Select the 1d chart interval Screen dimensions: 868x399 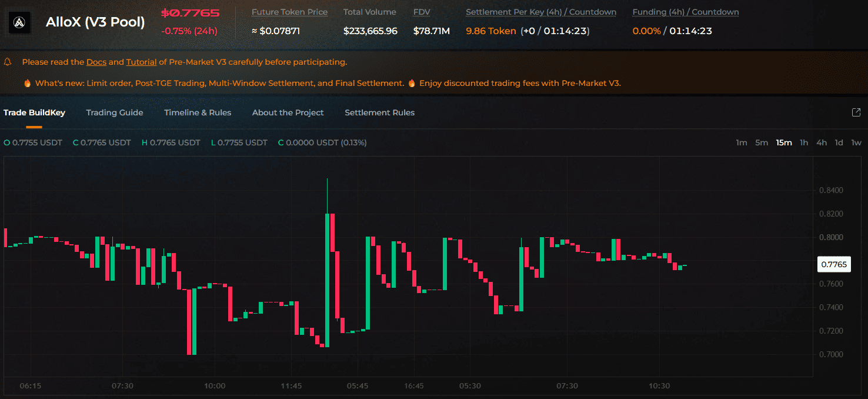[x=839, y=142]
